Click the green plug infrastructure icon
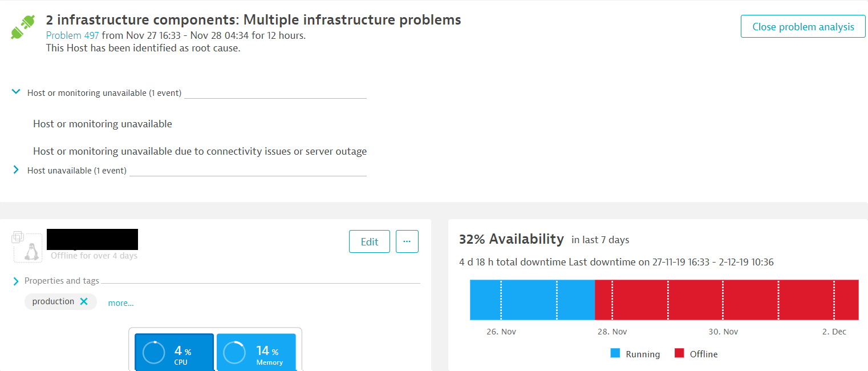The height and width of the screenshot is (371, 868). (x=23, y=27)
